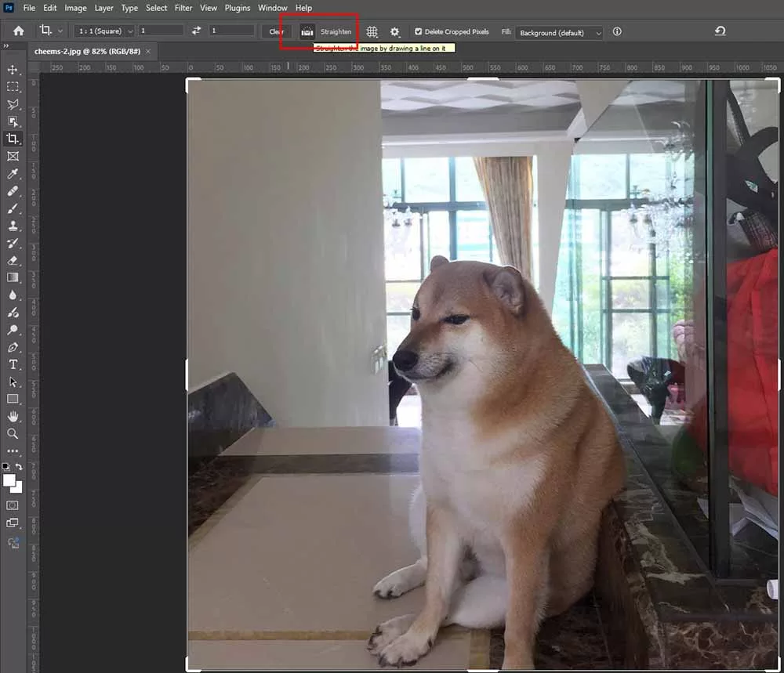Screen dimensions: 784x673
Task: Toggle Delete Cropped Pixels checkbox
Action: click(418, 31)
